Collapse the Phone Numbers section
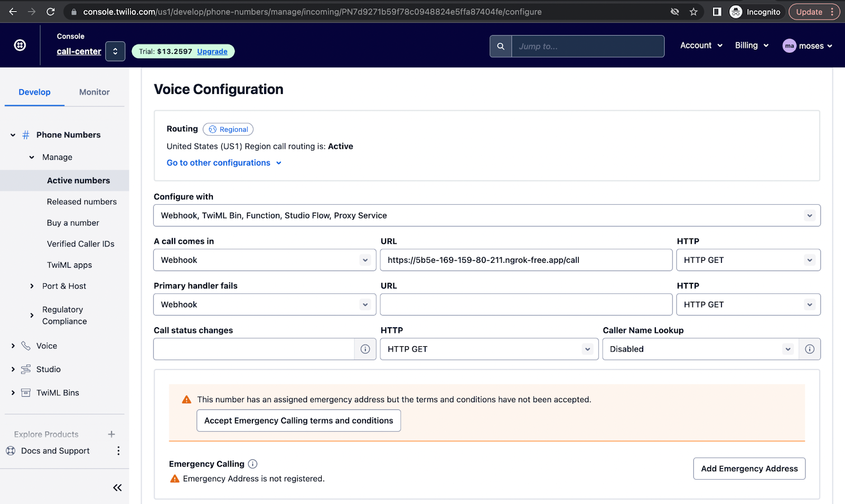 click(13, 135)
